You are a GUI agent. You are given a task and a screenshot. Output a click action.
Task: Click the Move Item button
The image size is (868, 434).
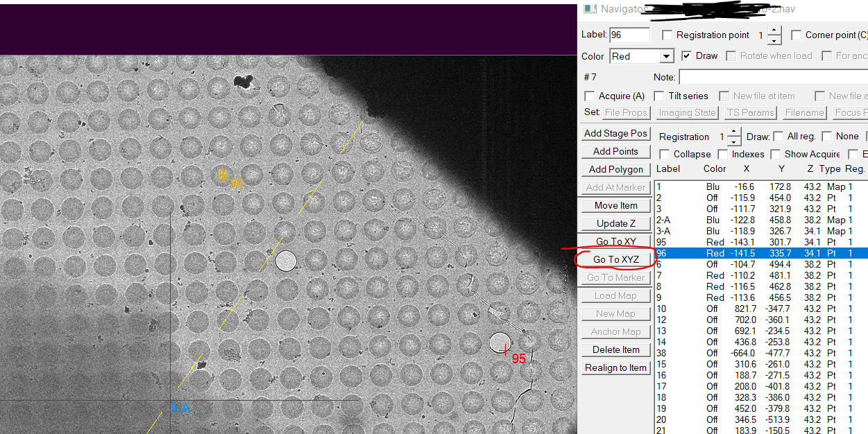616,206
